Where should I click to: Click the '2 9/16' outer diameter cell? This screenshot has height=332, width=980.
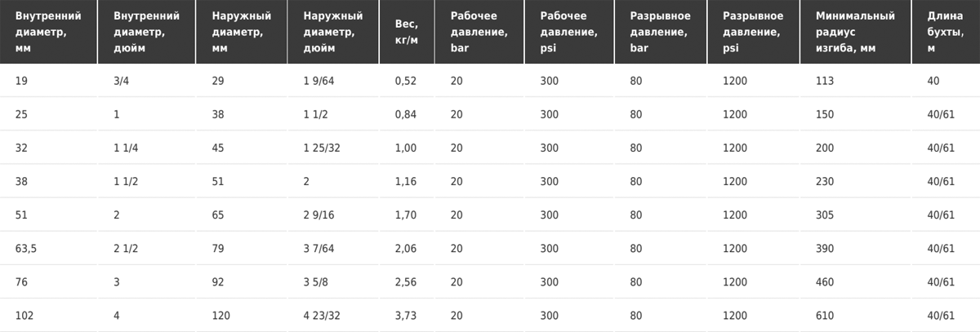[318, 215]
